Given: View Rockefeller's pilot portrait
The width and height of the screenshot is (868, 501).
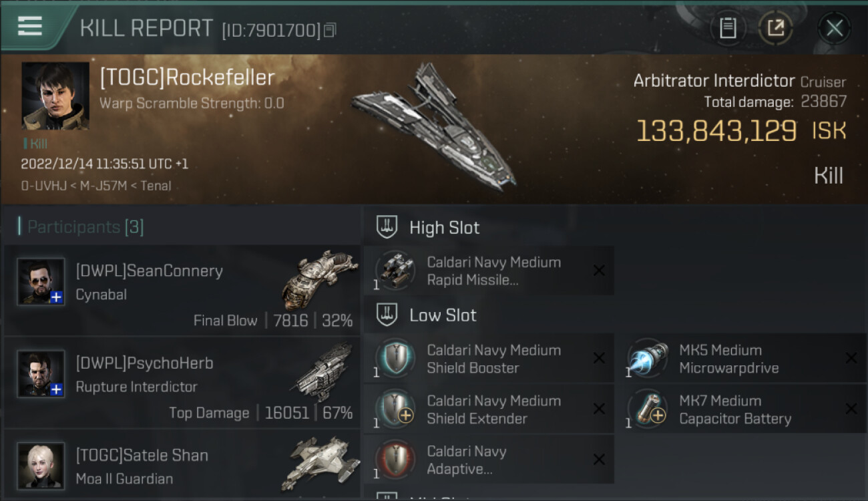Looking at the screenshot, I should [x=55, y=96].
